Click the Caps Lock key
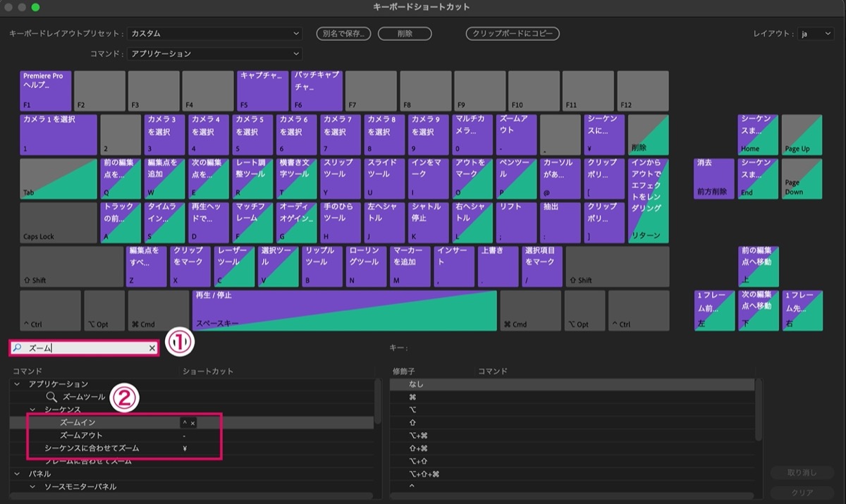 [x=59, y=222]
